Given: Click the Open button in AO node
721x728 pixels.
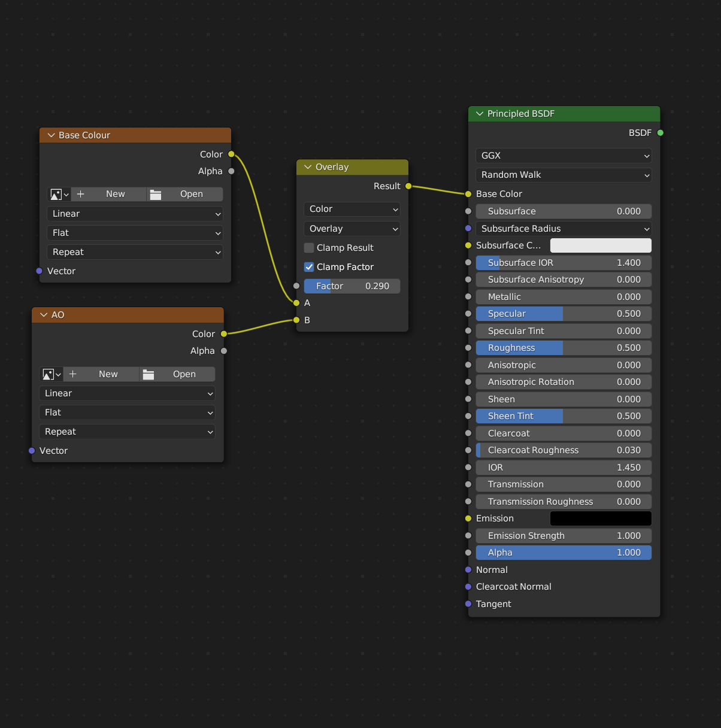Looking at the screenshot, I should point(184,374).
